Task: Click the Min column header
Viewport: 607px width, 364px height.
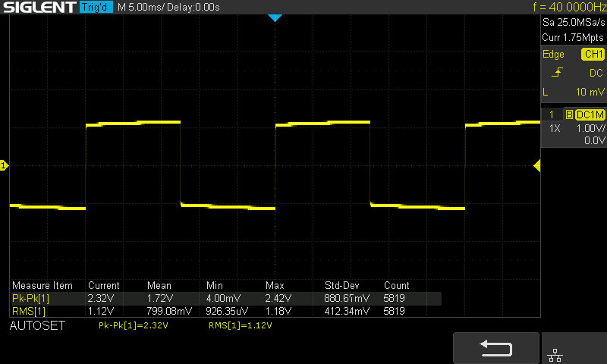Action: point(215,285)
